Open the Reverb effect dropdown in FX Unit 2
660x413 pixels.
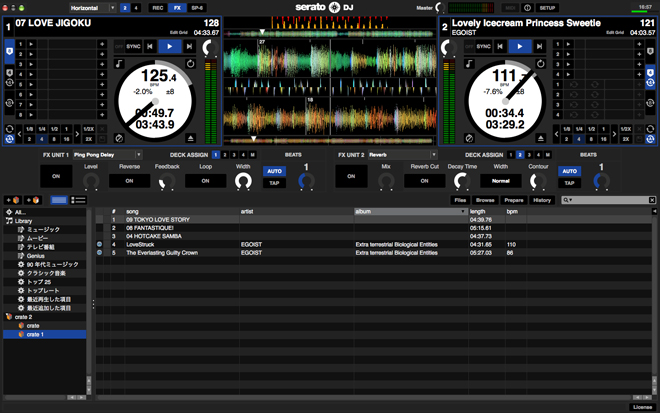(x=402, y=155)
